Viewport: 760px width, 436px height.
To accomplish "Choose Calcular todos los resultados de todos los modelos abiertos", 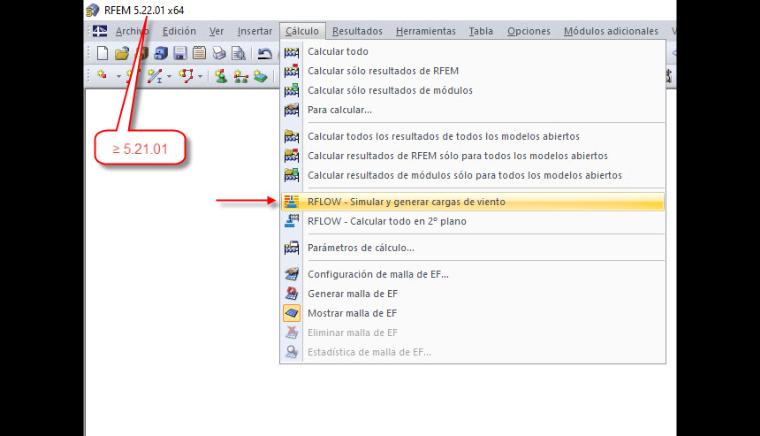I will pos(473,136).
